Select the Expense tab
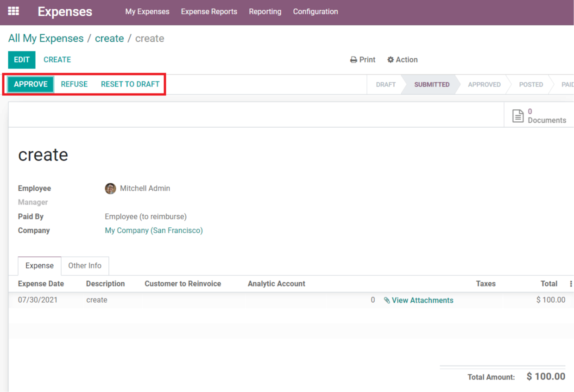574x392 pixels. coord(39,266)
